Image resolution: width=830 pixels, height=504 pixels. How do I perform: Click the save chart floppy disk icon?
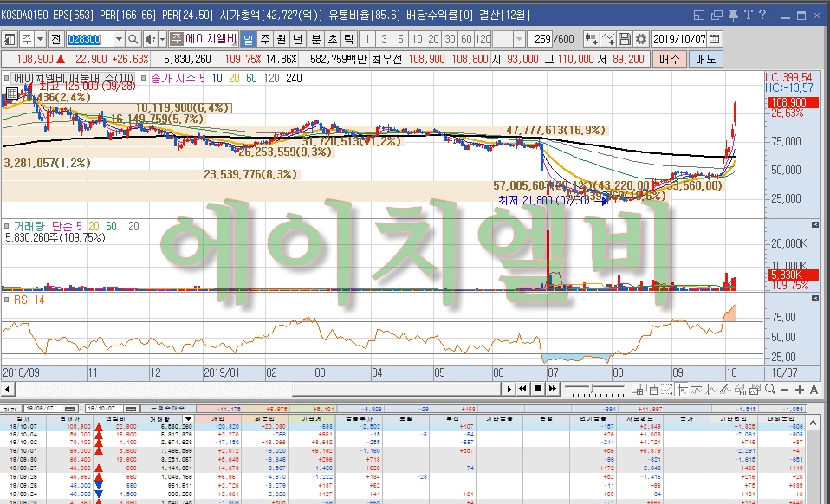pos(625,39)
